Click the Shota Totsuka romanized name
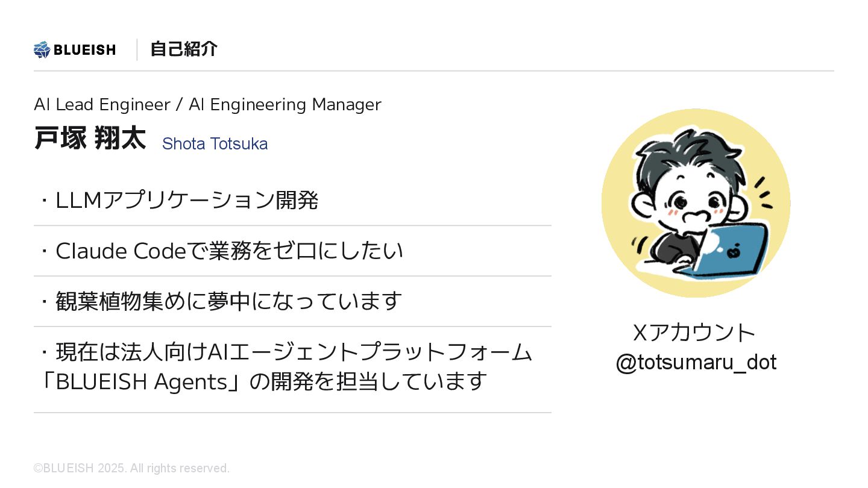The height and width of the screenshot is (488, 868). click(215, 144)
